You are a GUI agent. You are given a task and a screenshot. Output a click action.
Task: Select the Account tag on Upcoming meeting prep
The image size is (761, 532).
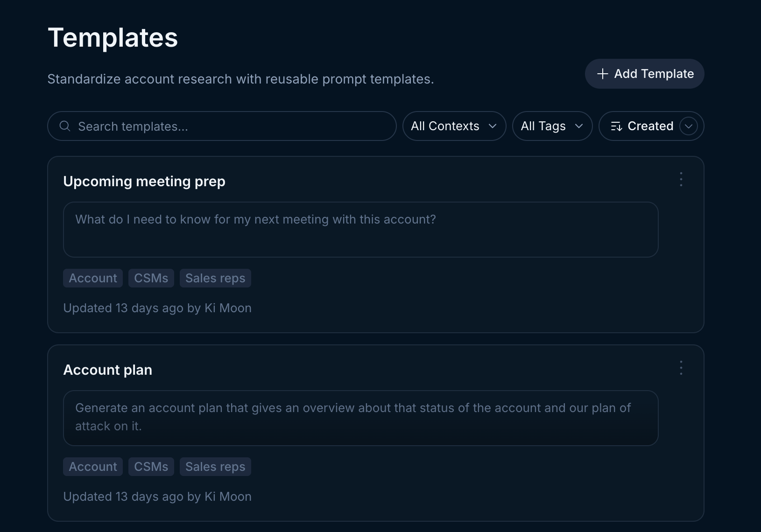92,278
